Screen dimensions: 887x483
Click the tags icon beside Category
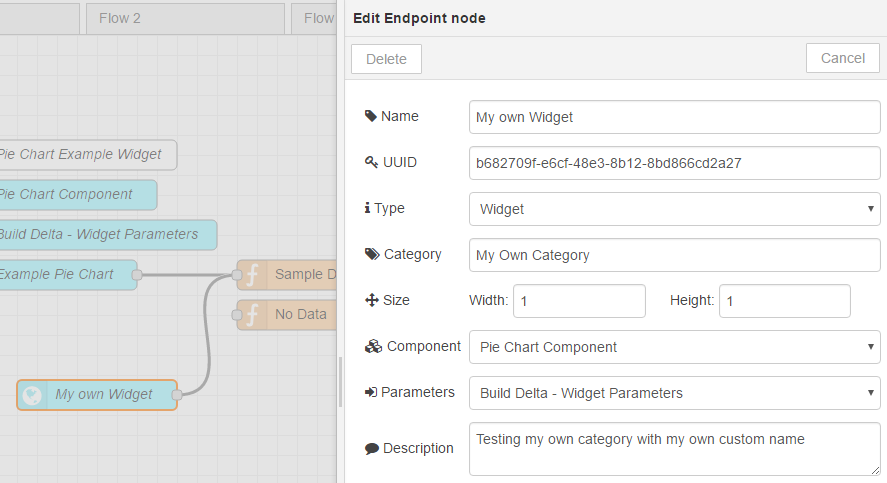(372, 254)
